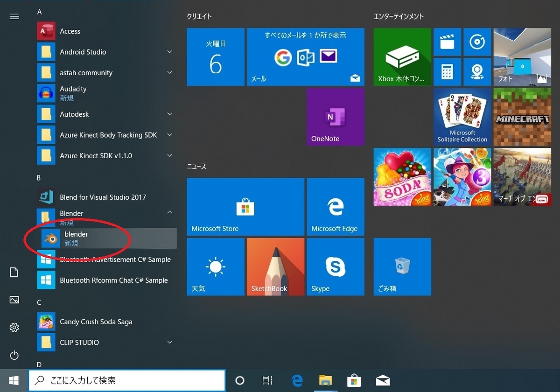Open Cortana circle on the taskbar
Screen dimensions: 560x392
[x=240, y=380]
